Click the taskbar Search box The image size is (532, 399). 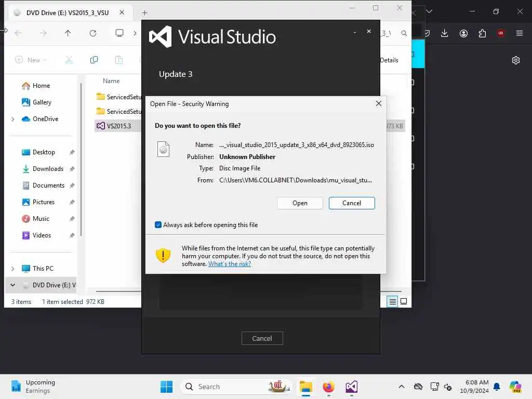coord(236,387)
